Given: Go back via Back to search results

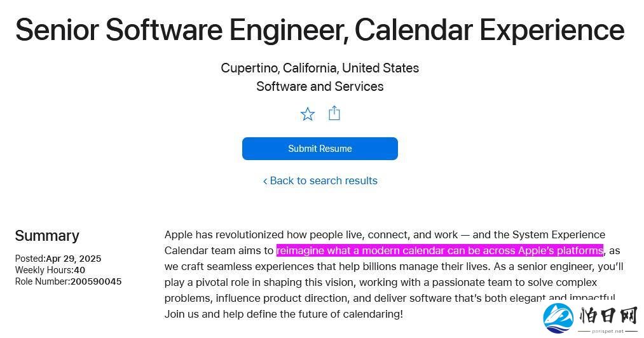Looking at the screenshot, I should [320, 180].
